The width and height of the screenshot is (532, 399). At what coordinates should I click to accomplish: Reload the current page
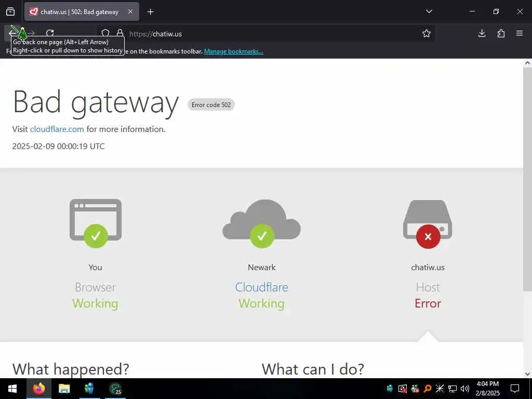coord(50,33)
